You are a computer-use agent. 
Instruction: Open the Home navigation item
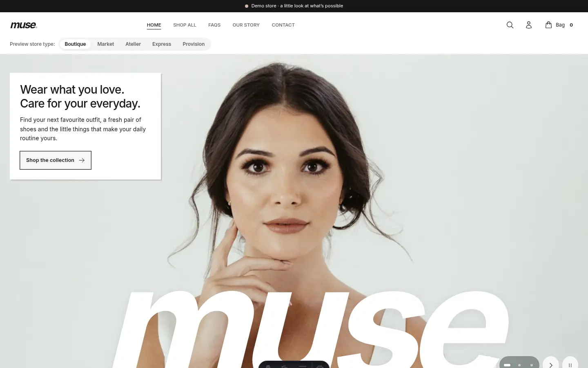[x=154, y=25]
